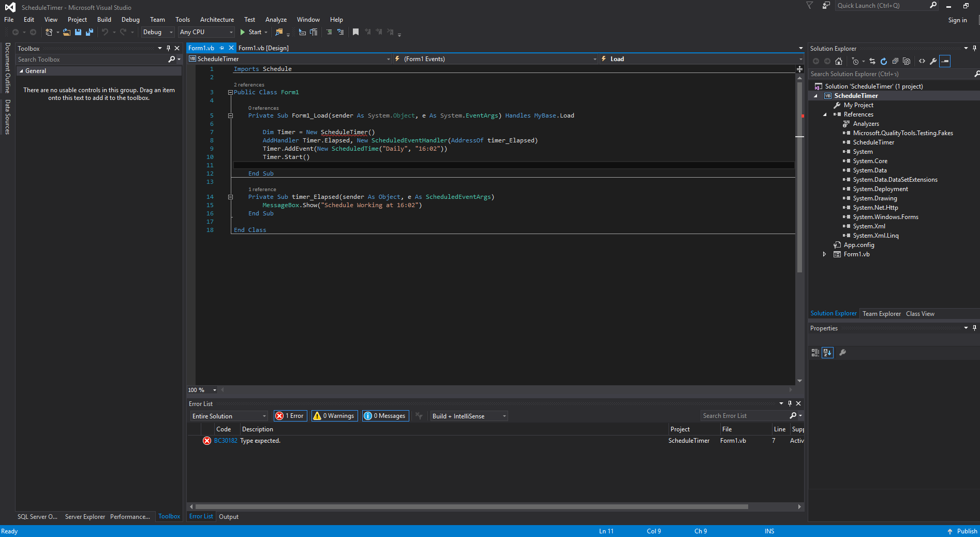Click the Save All toolbar icon
The width and height of the screenshot is (980, 537).
(x=90, y=32)
